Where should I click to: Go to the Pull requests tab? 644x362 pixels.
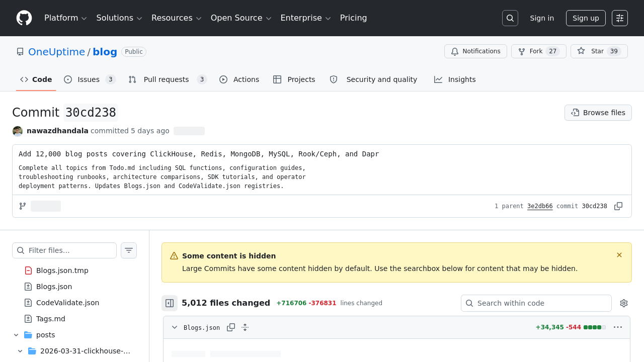pyautogui.click(x=167, y=79)
